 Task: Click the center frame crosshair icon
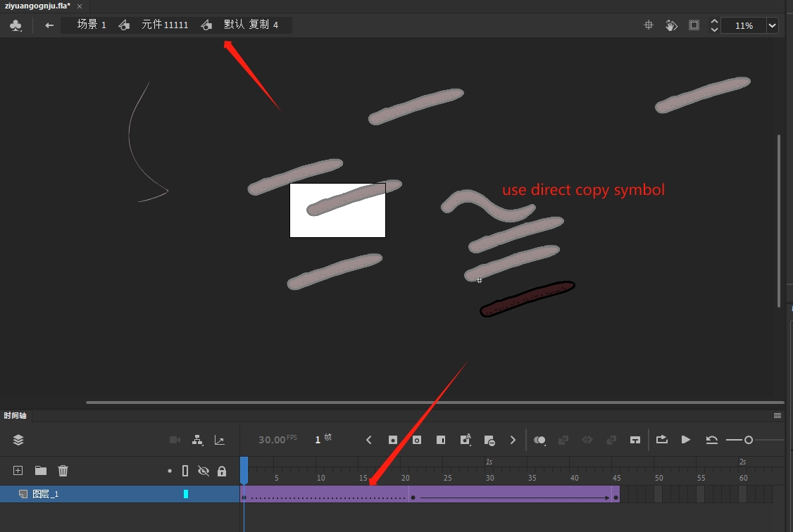[648, 25]
